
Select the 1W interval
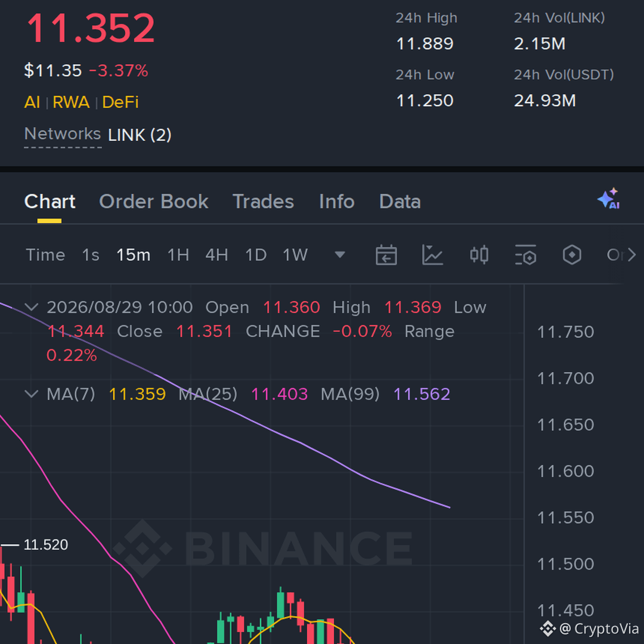tap(295, 255)
